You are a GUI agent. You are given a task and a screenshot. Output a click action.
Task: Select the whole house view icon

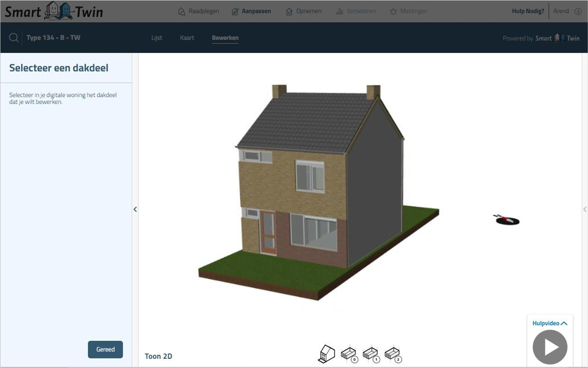coord(326,354)
